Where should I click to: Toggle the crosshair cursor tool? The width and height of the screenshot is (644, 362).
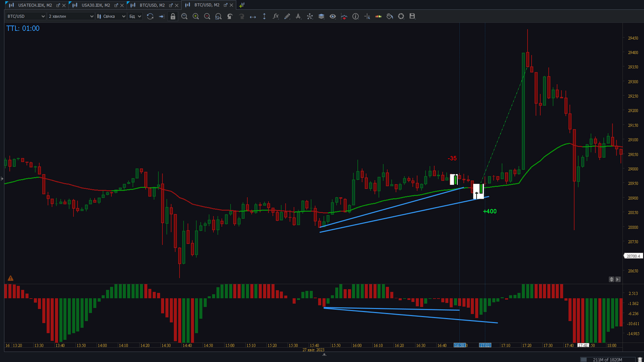click(367, 16)
